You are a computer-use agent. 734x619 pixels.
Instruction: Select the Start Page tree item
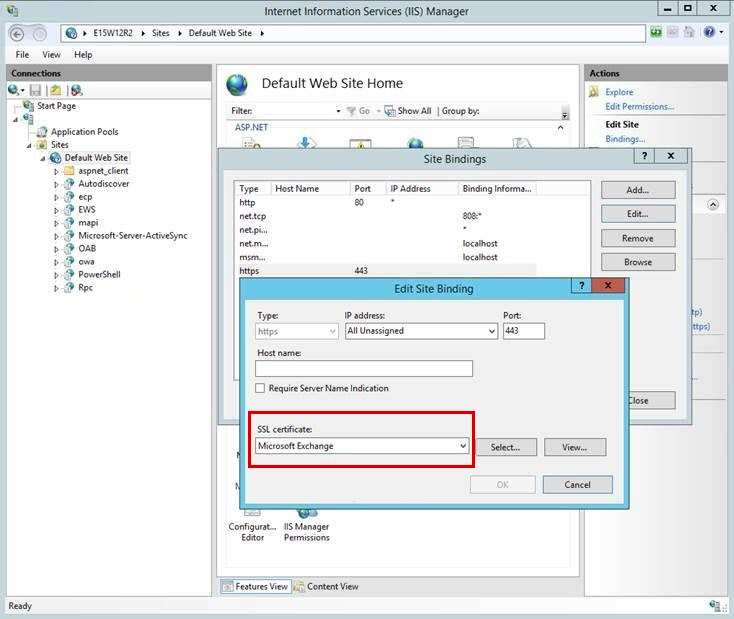57,106
